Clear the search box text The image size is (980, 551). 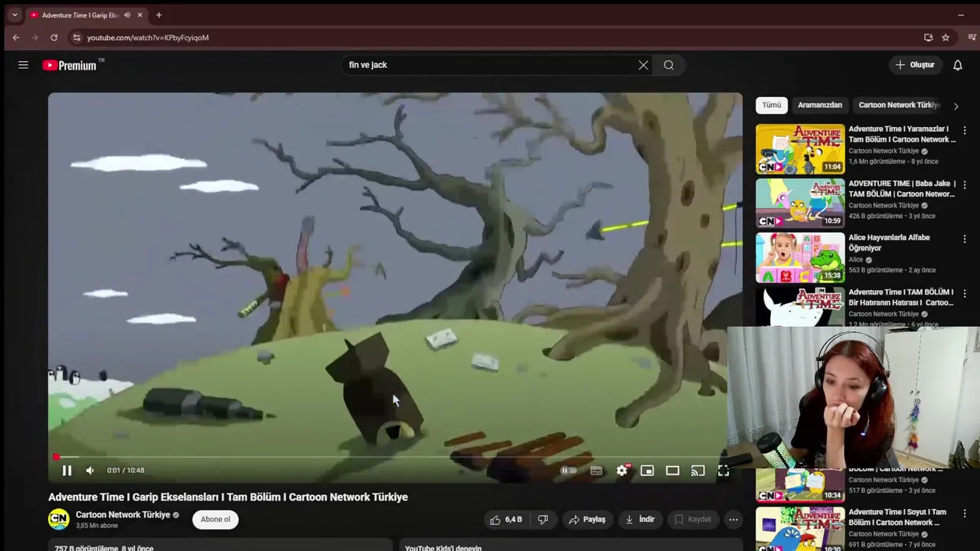(643, 65)
